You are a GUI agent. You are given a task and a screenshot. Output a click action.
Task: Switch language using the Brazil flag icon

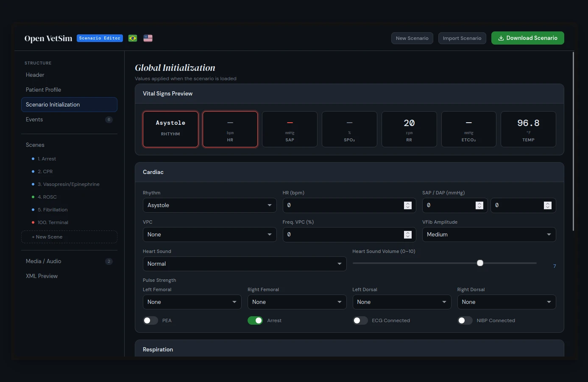click(x=133, y=38)
